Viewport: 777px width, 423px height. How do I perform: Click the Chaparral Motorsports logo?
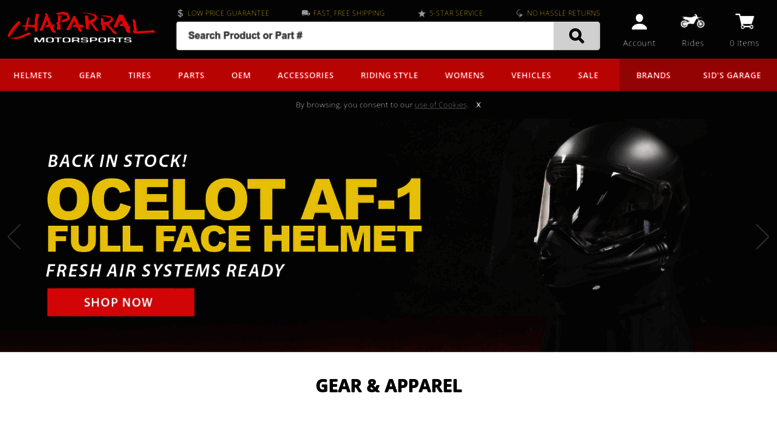coord(81,29)
